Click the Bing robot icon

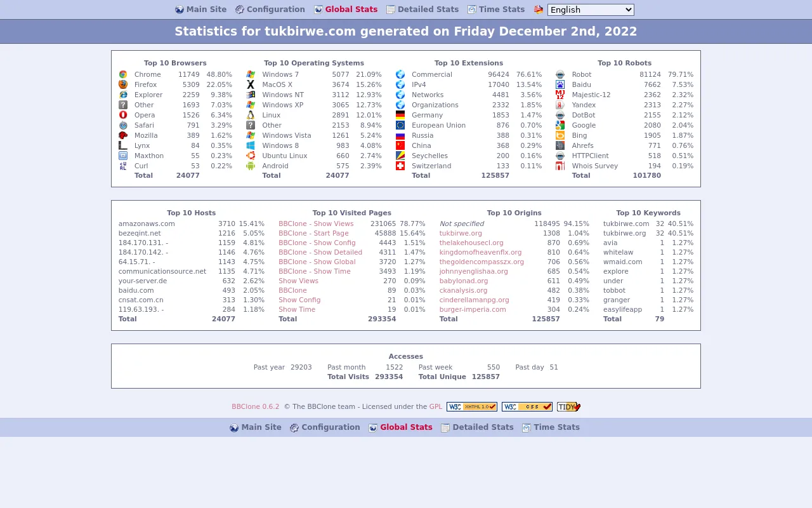point(560,135)
